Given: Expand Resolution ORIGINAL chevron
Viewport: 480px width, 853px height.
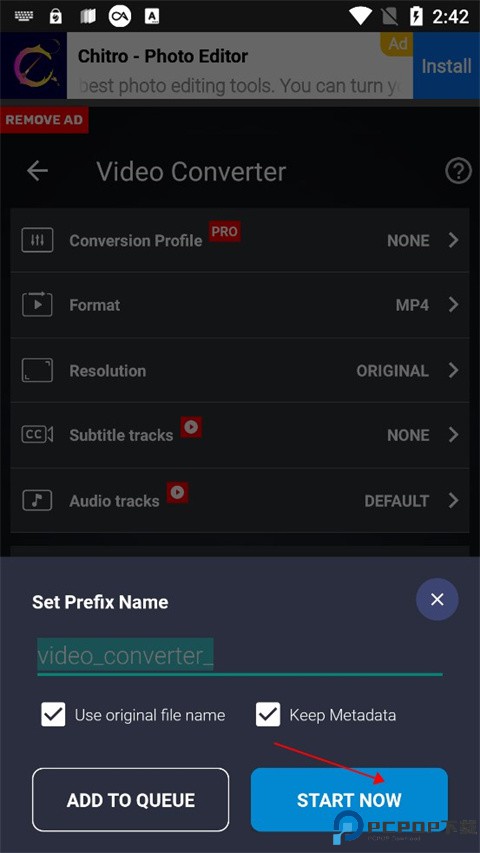Looking at the screenshot, I should click(453, 370).
